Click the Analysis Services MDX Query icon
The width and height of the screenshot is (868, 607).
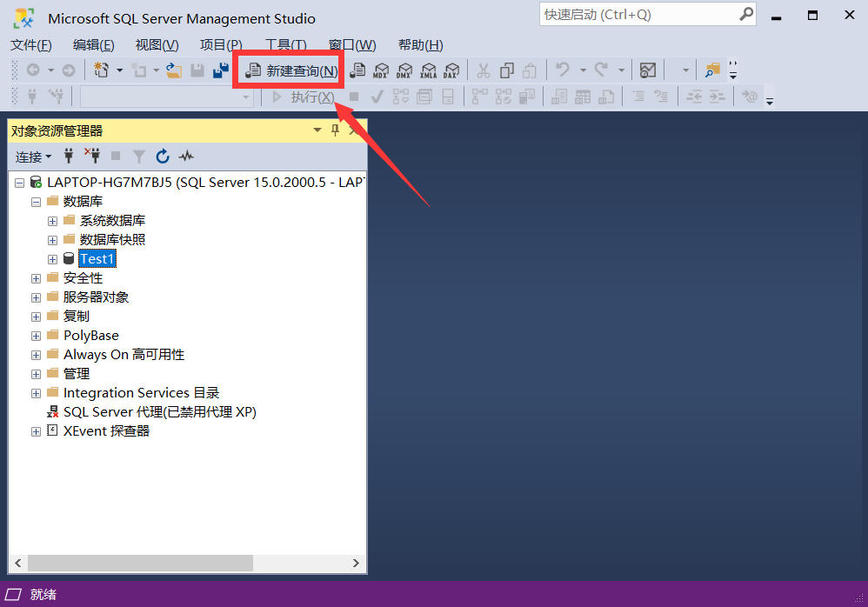click(381, 70)
